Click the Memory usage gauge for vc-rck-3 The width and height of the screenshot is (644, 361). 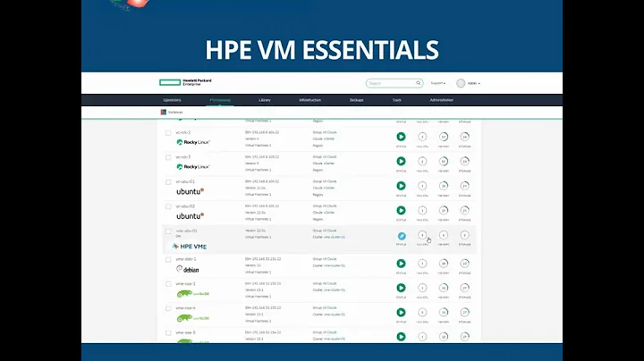click(x=444, y=161)
